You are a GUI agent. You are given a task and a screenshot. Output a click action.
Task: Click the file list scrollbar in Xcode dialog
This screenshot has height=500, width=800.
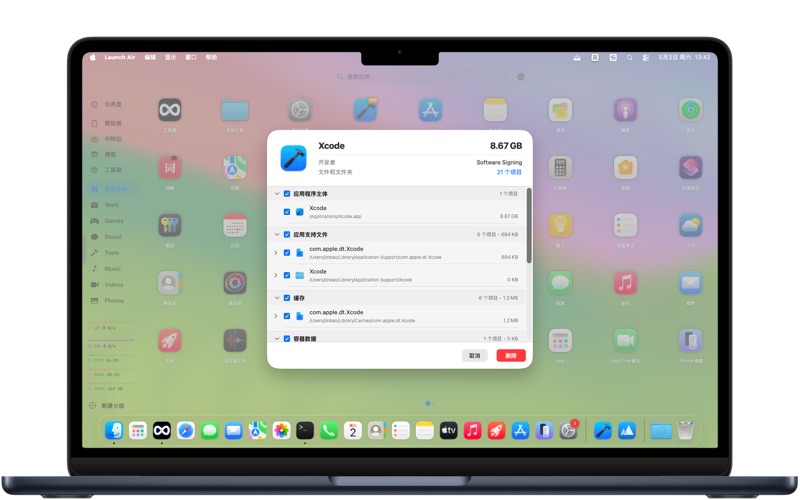(529, 226)
